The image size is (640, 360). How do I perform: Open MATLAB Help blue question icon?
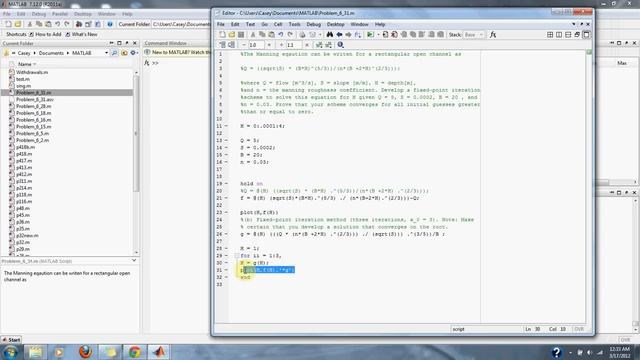110,24
